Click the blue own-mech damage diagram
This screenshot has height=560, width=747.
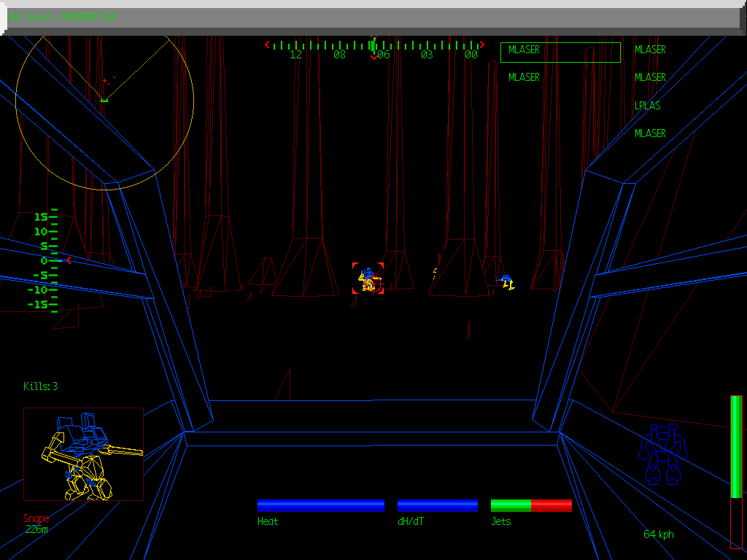point(663,456)
